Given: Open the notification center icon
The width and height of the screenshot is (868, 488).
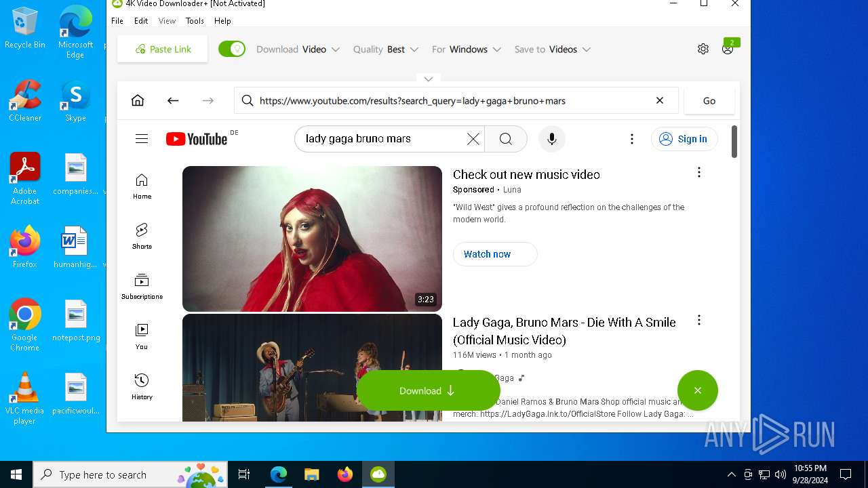Looking at the screenshot, I should pyautogui.click(x=846, y=474).
